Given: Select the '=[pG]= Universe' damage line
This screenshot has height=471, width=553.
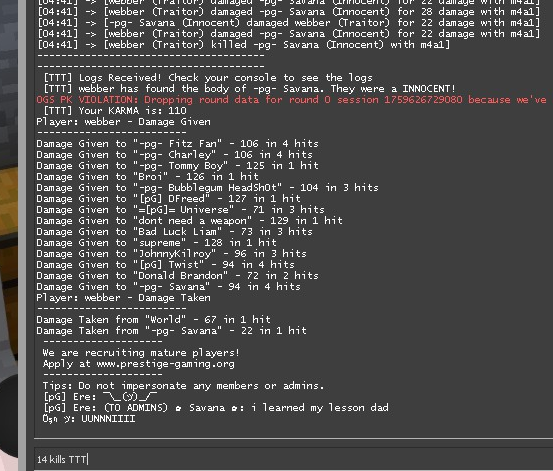Looking at the screenshot, I should [180, 209].
